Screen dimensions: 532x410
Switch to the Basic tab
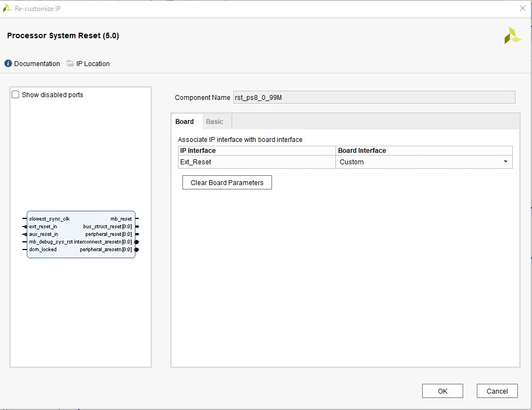(x=215, y=122)
